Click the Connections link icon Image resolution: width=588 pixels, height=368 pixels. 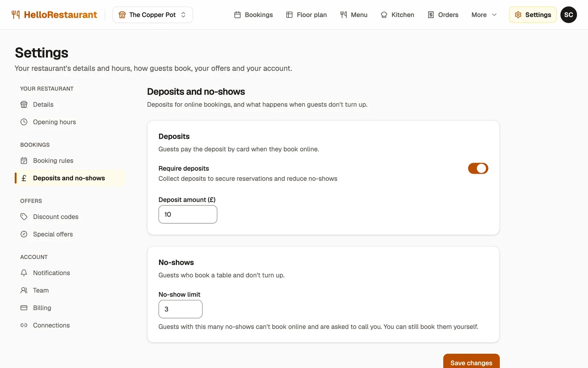pyautogui.click(x=24, y=325)
